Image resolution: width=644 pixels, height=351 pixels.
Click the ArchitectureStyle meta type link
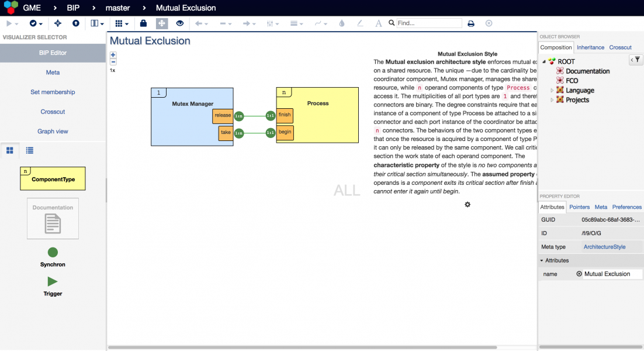tap(604, 247)
